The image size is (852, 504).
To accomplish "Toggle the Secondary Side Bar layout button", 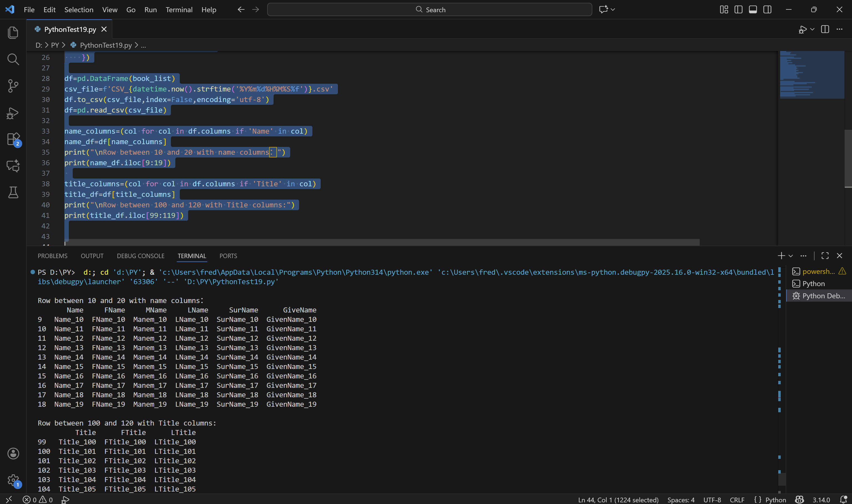I will click(767, 9).
